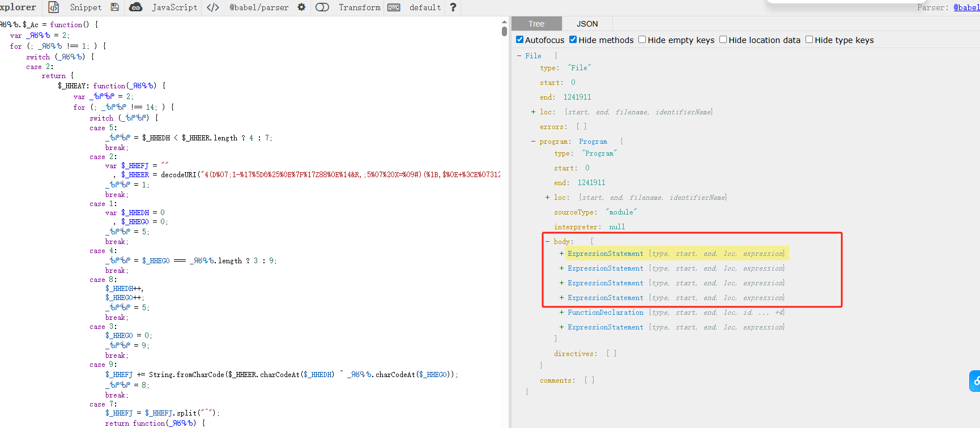Enable the Hide empty keys checkbox
The image size is (980, 428).
point(642,40)
